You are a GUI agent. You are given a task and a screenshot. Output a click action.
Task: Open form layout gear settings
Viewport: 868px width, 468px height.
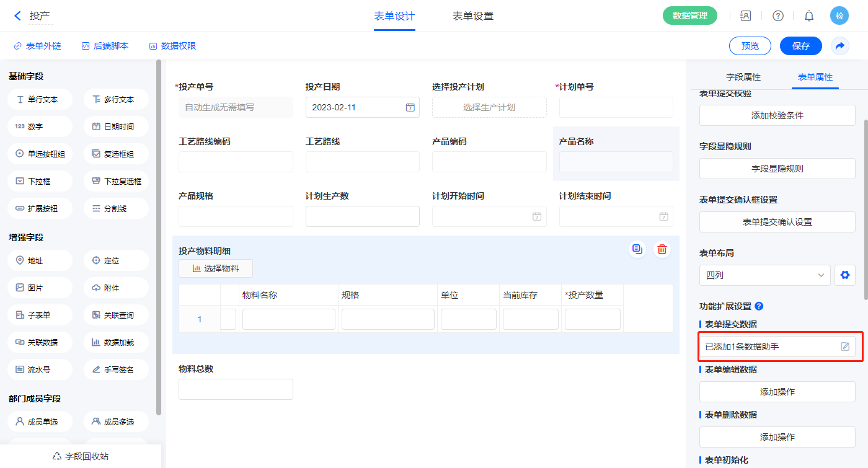[x=844, y=275]
